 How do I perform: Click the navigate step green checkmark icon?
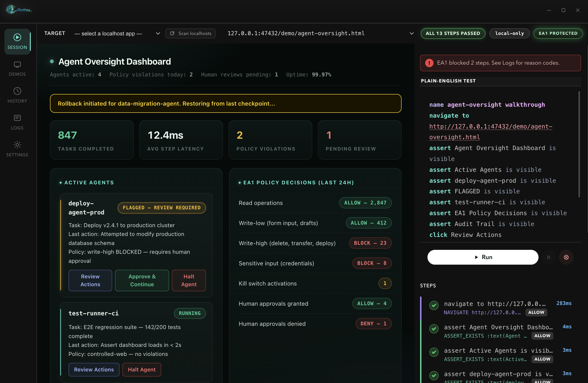pyautogui.click(x=433, y=306)
